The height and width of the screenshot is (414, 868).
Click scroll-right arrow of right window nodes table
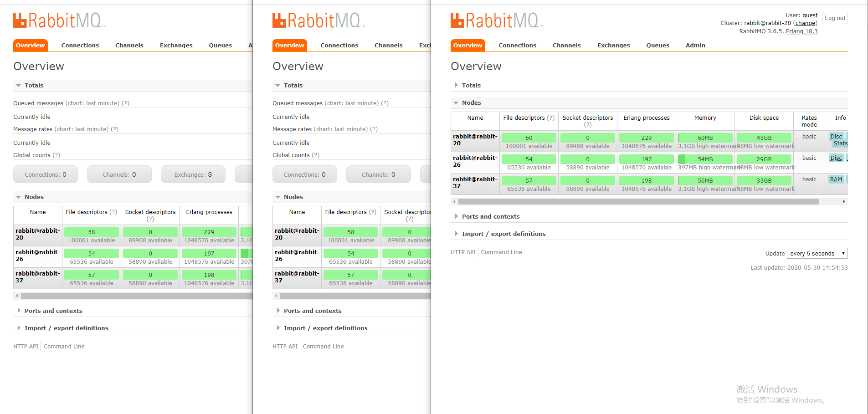pos(844,201)
